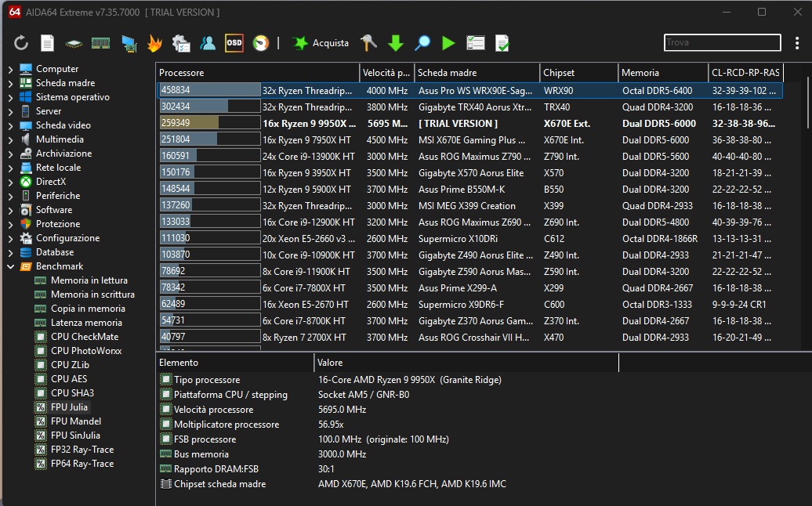Open the CPU PhotoWorxx benchmark
This screenshot has height=506, width=812.
(x=86, y=351)
